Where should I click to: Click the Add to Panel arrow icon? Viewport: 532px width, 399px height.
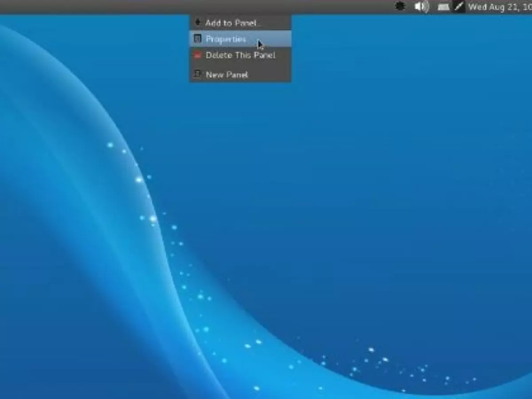[198, 23]
